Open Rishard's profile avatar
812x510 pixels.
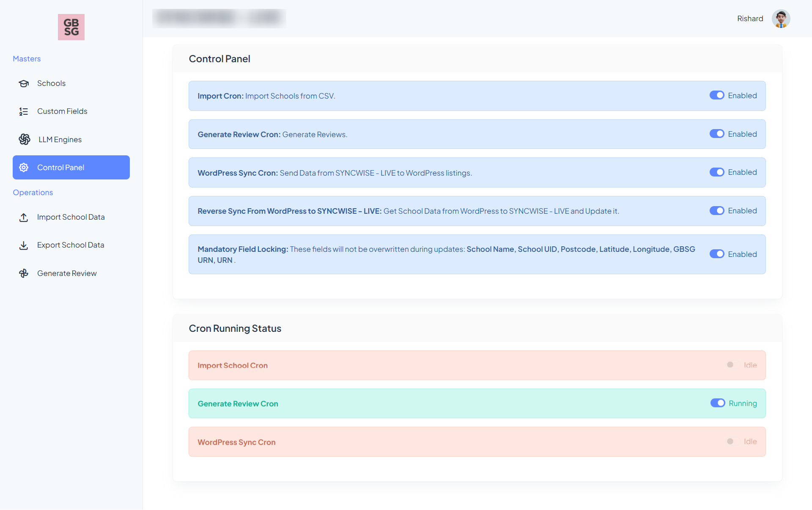[x=781, y=19]
